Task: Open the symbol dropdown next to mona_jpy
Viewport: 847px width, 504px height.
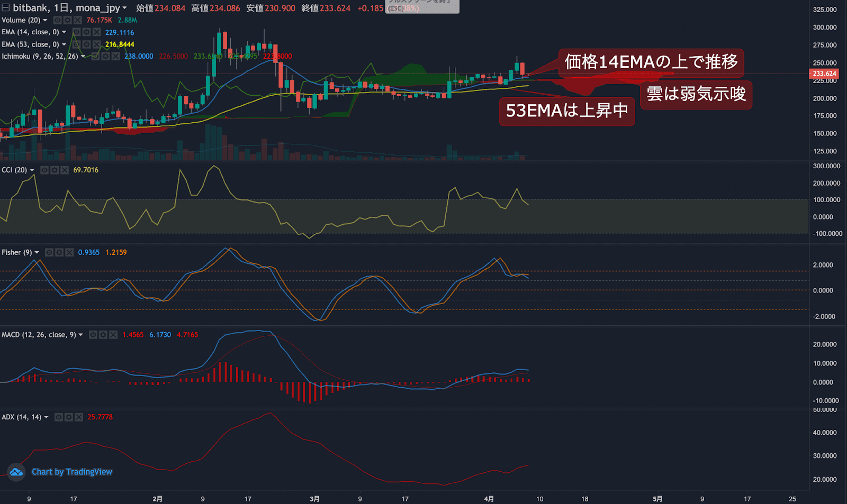Action: [124, 8]
